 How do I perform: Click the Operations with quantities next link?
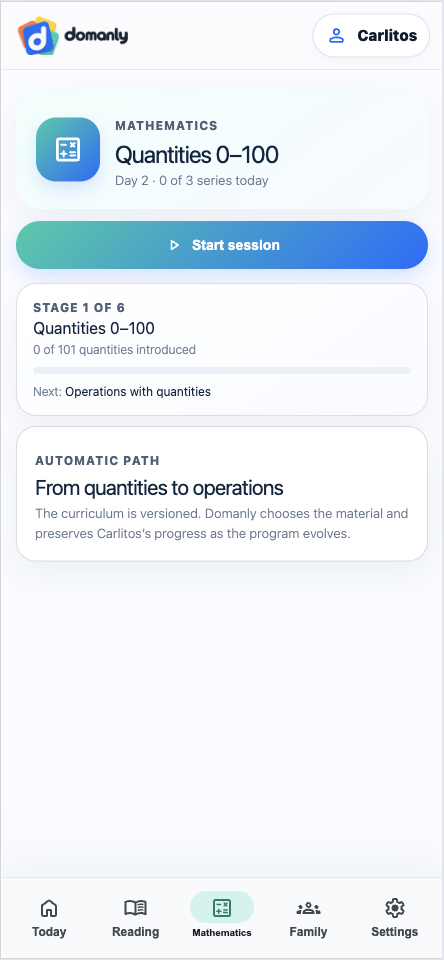138,392
